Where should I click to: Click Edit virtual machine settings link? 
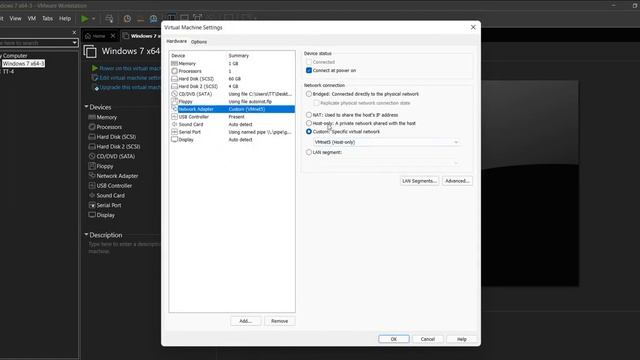pyautogui.click(x=130, y=78)
